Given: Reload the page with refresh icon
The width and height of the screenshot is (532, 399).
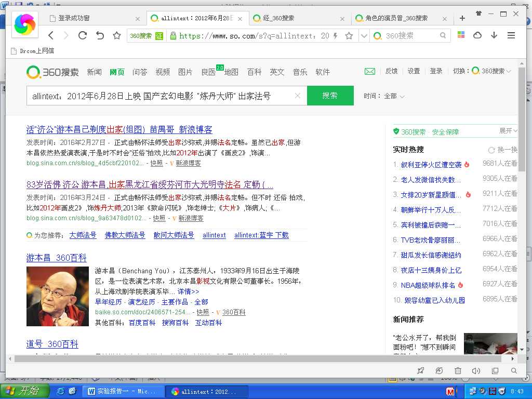Looking at the screenshot, I should click(83, 35).
